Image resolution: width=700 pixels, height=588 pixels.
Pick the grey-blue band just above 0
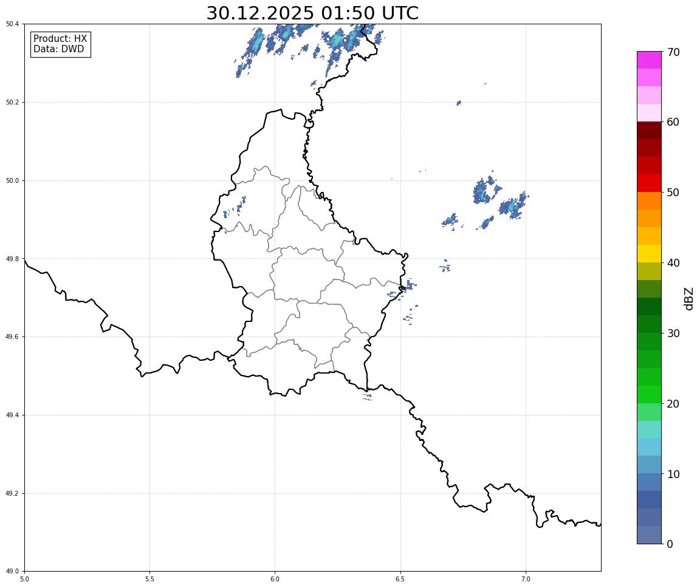pyautogui.click(x=649, y=535)
